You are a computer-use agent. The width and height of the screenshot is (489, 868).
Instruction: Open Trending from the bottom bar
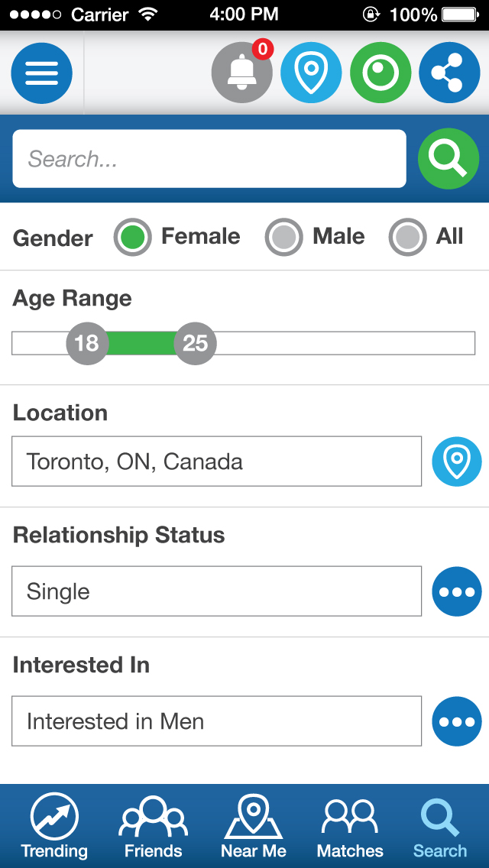tap(54, 827)
